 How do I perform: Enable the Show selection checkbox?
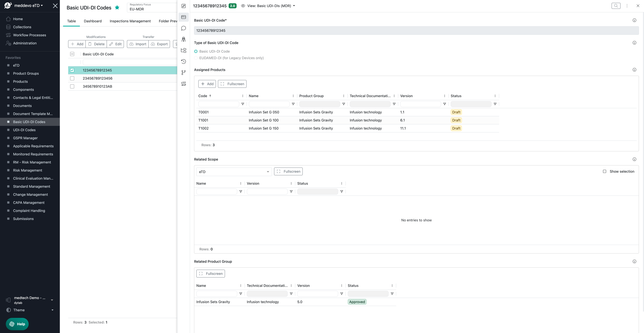[x=605, y=172]
